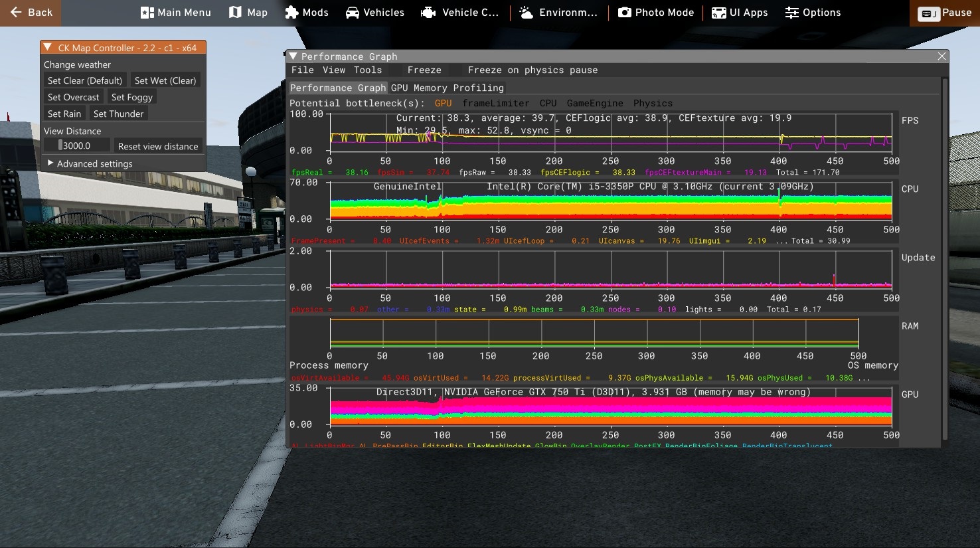Switch to GPU Memory Profiling tab
Viewport: 980px width, 548px height.
coord(447,88)
